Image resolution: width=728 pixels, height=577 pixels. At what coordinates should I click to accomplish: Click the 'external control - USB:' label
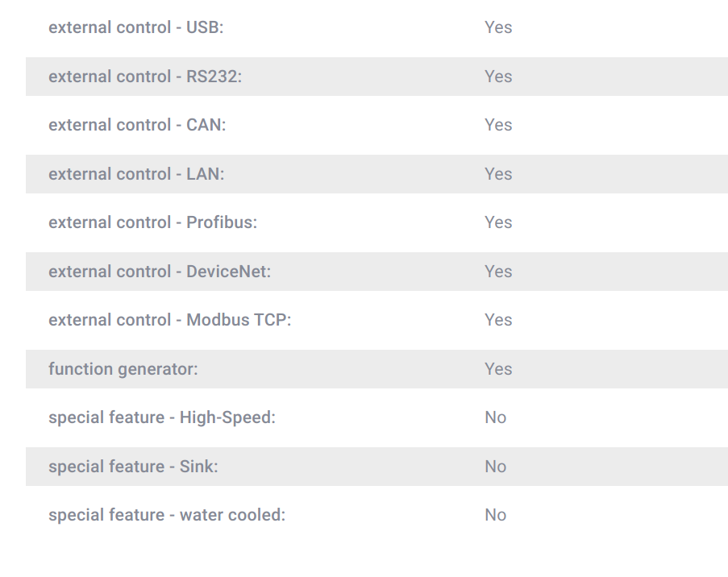point(136,27)
